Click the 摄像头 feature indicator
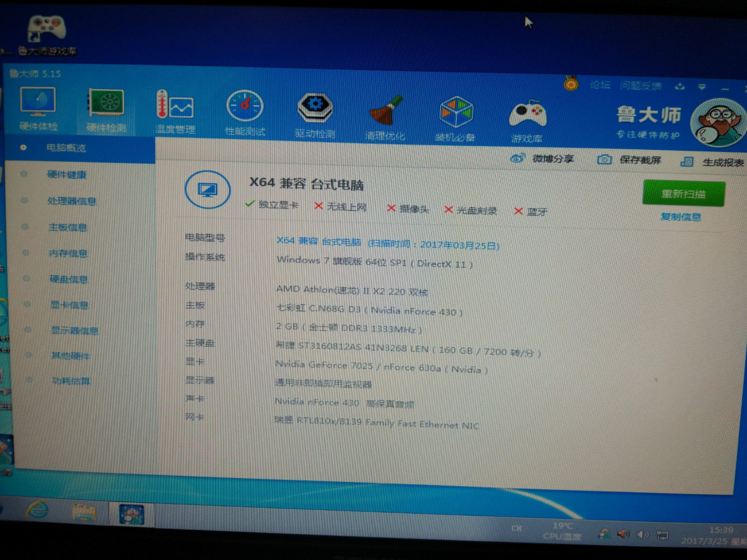The image size is (747, 560). tap(408, 209)
